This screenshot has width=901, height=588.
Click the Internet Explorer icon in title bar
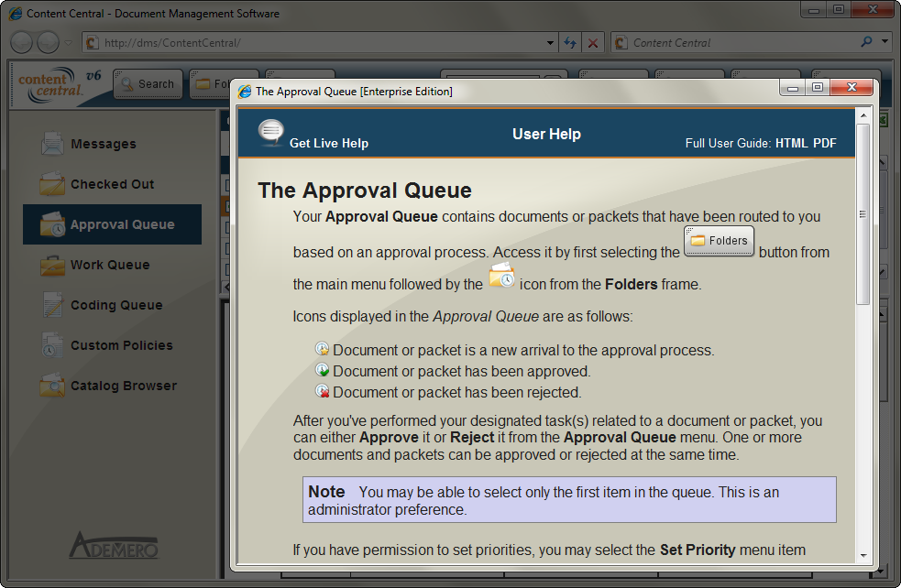16,13
